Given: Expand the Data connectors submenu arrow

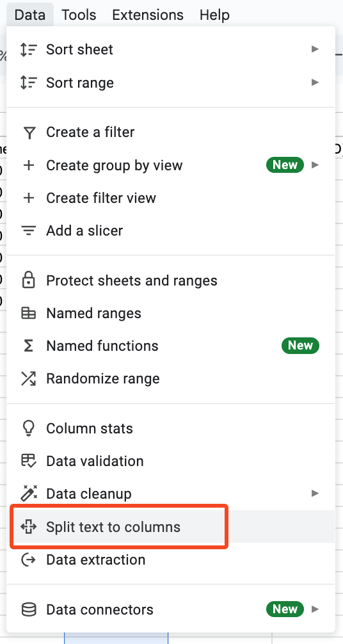Looking at the screenshot, I should coord(315,609).
